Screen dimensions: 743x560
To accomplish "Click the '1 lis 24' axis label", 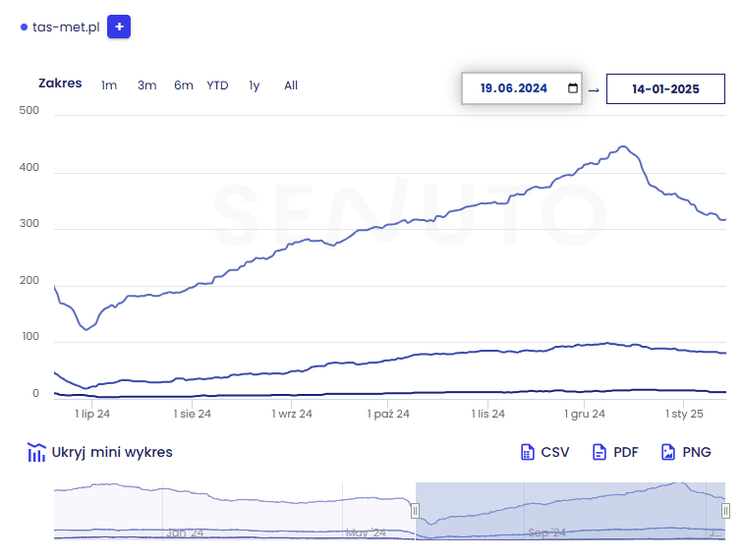I will pos(488,414).
